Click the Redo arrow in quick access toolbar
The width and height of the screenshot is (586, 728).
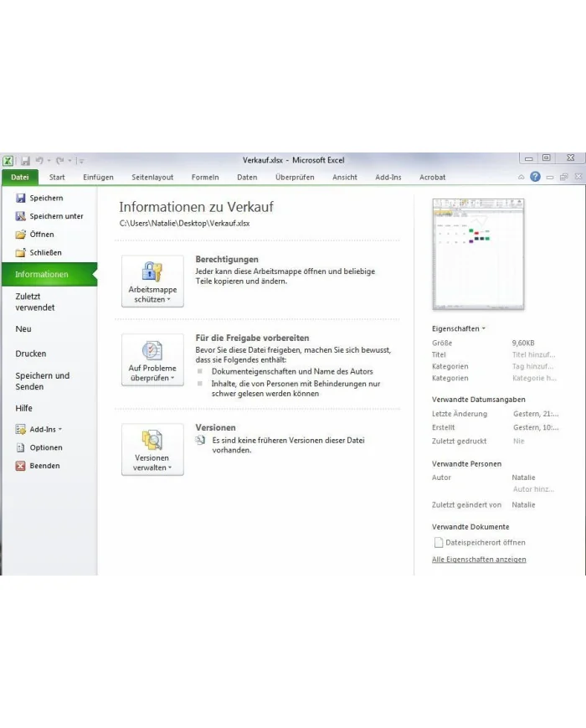[59, 161]
